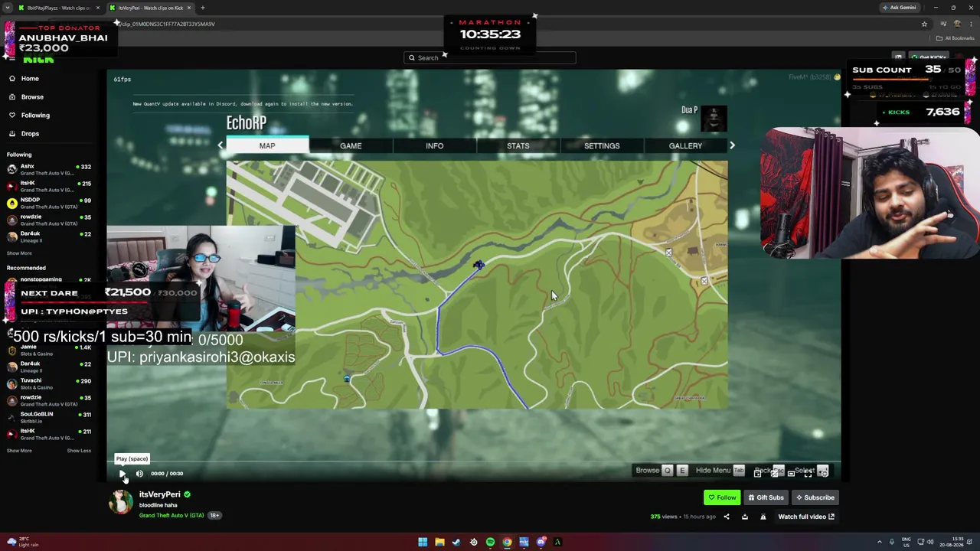The height and width of the screenshot is (551, 980).
Task: Select the STATS tab in the game menu
Action: click(x=518, y=145)
